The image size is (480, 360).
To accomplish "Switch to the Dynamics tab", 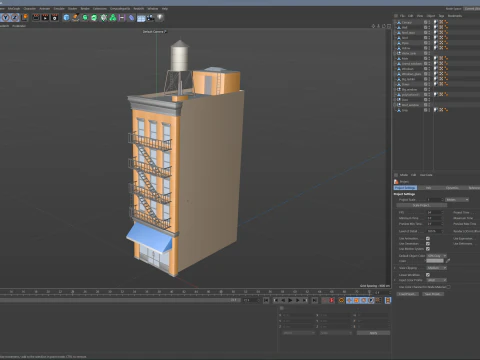I will point(452,188).
